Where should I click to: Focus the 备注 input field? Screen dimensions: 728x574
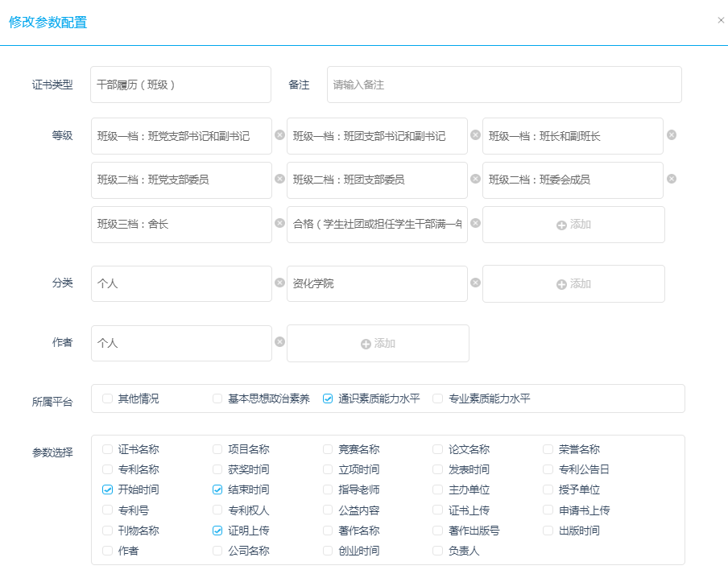click(x=504, y=85)
